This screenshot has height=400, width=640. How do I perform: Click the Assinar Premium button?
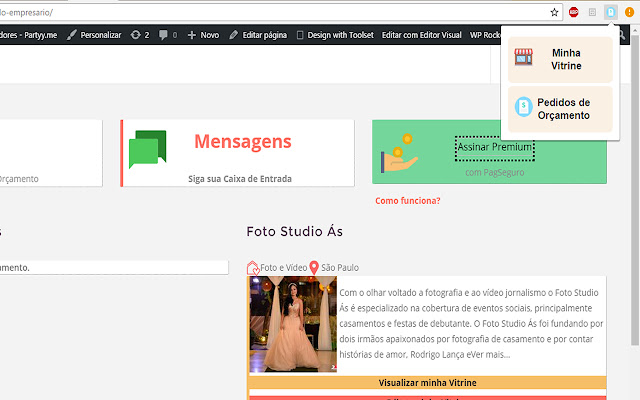point(495,148)
